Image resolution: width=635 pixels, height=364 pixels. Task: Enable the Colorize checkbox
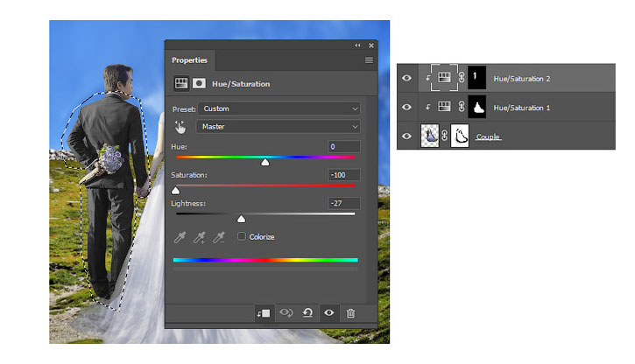[x=242, y=236]
